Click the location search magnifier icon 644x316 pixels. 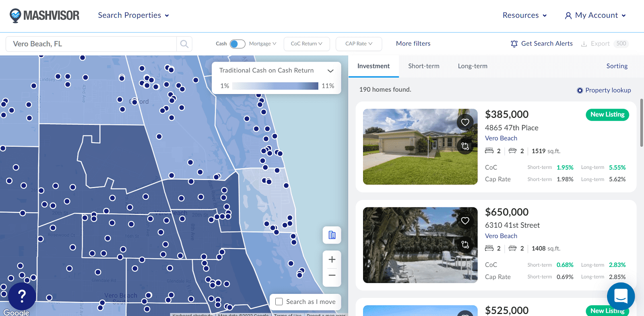pos(184,44)
